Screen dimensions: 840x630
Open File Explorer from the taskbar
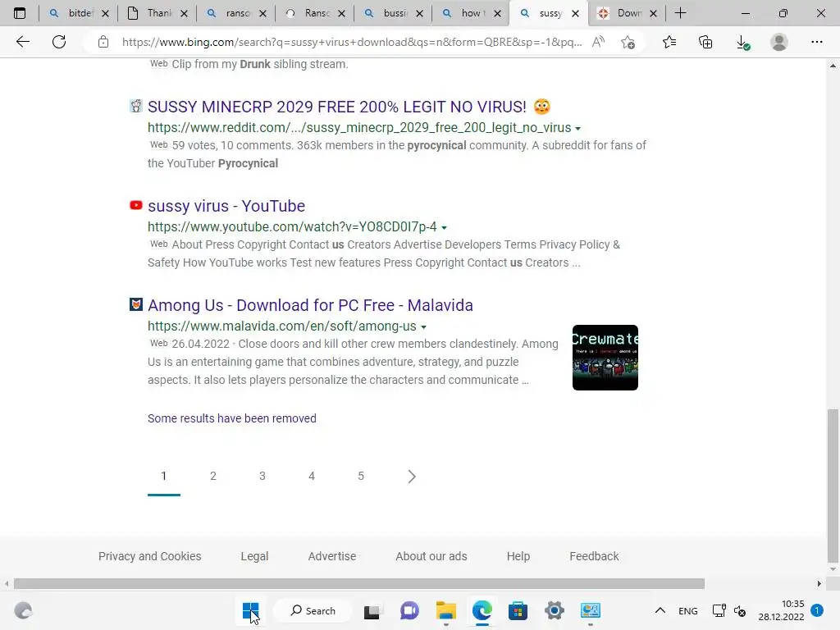click(x=445, y=610)
